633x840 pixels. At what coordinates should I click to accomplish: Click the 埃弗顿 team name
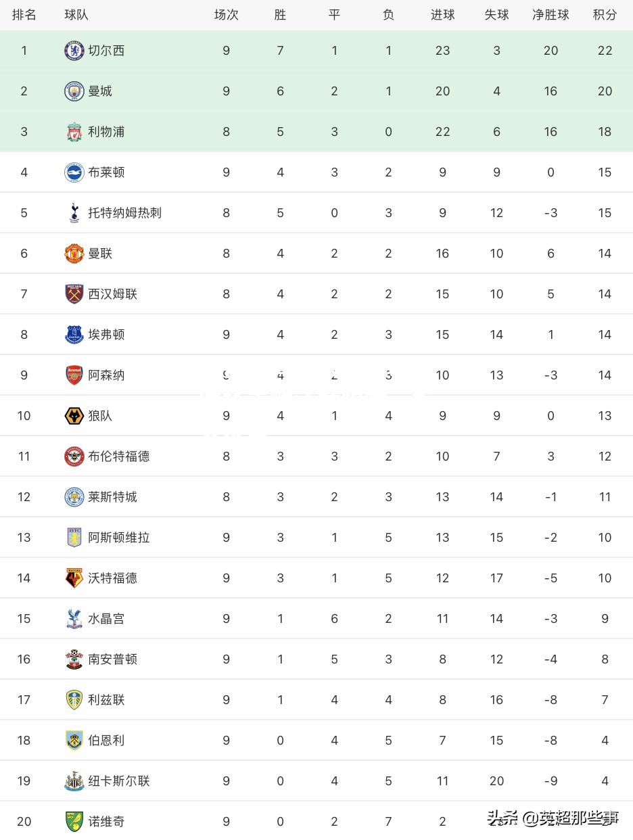[x=106, y=335]
